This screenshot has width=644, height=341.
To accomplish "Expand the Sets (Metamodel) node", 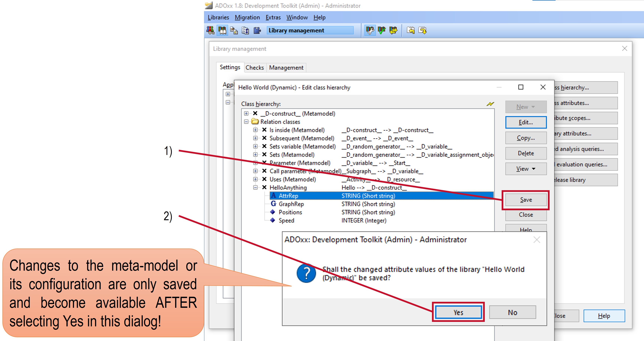I will [255, 155].
